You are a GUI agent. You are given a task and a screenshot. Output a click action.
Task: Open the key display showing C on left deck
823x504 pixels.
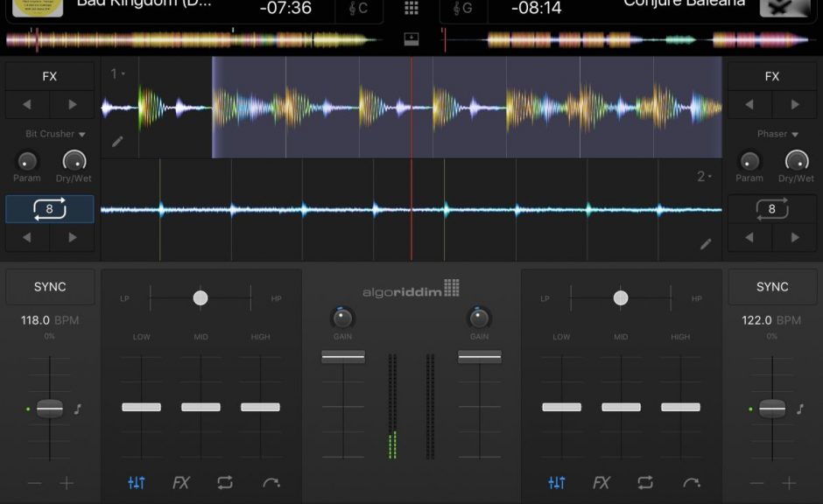click(x=358, y=9)
